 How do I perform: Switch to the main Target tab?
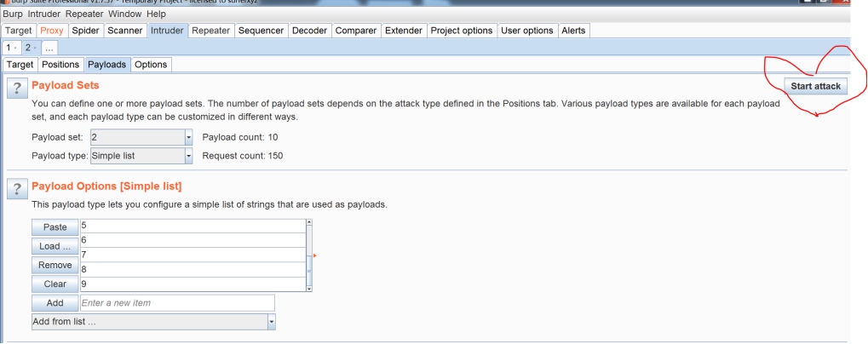18,31
